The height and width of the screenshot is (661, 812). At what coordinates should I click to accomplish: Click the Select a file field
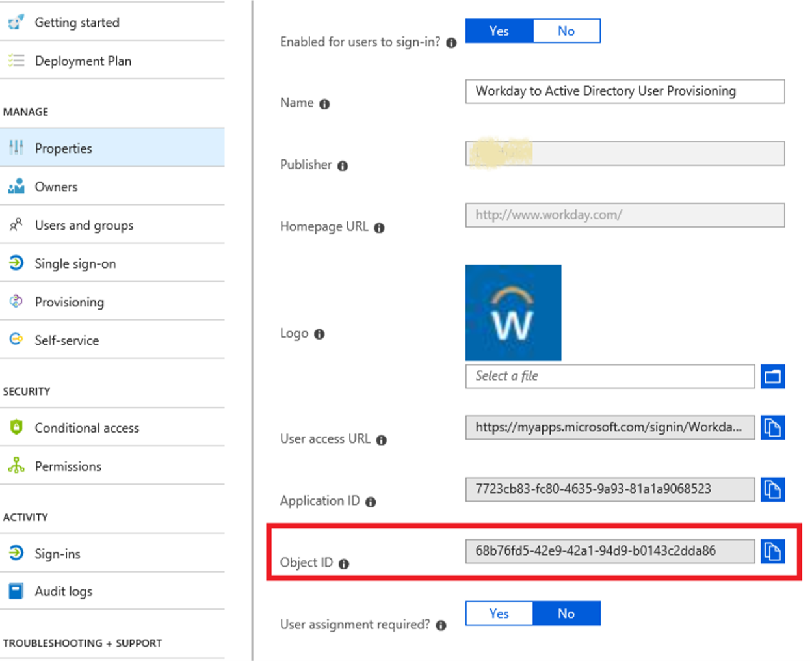(x=610, y=376)
